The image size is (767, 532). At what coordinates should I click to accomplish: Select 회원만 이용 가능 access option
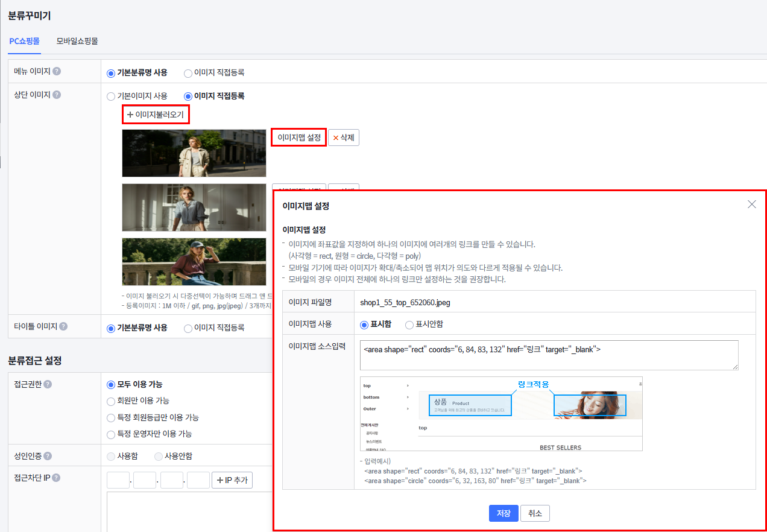(111, 401)
